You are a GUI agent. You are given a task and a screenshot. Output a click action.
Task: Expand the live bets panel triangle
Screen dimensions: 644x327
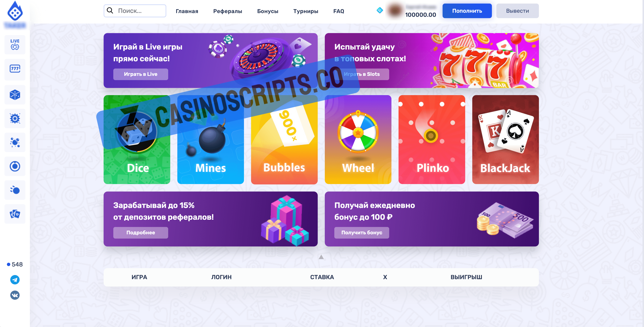coord(321,257)
